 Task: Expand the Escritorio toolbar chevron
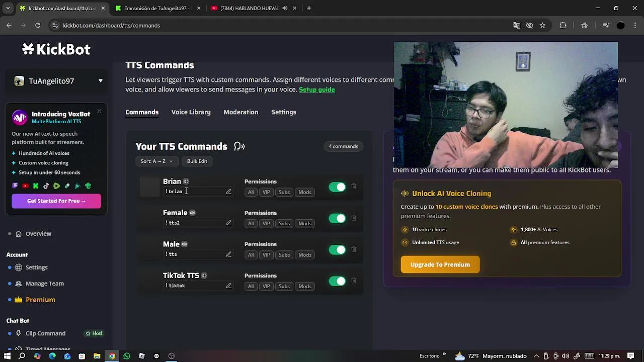444,355
